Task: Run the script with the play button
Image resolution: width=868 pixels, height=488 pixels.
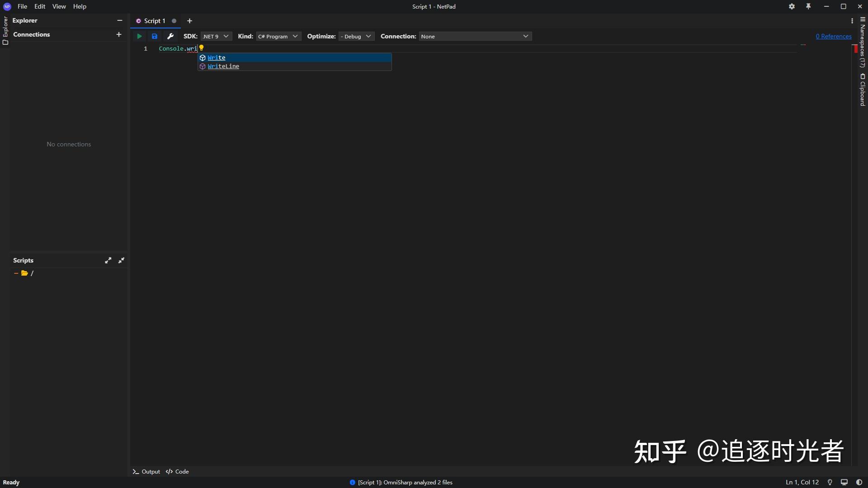Action: (139, 36)
